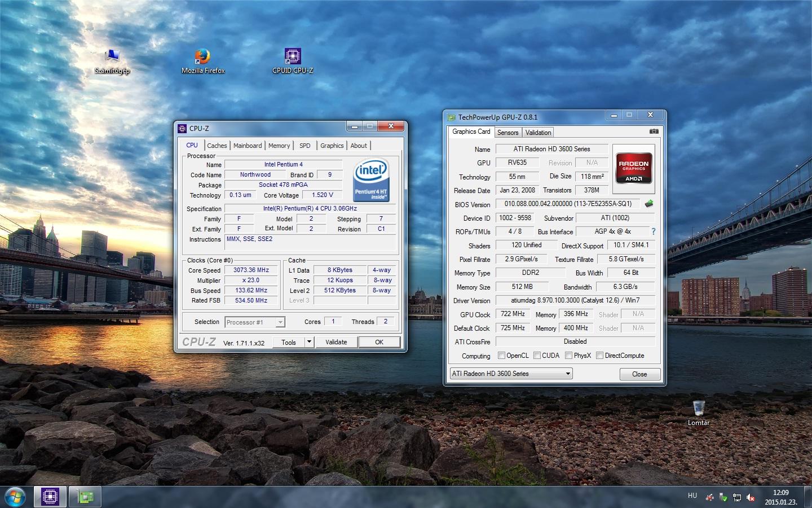Viewport: 812px width, 508px height.
Task: Select the GPU-Z taskbar icon
Action: (x=85, y=497)
